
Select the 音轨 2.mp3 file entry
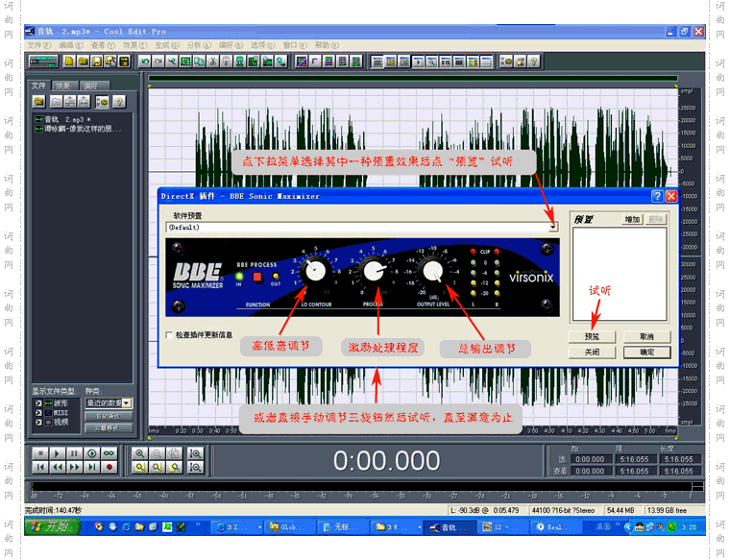62,120
